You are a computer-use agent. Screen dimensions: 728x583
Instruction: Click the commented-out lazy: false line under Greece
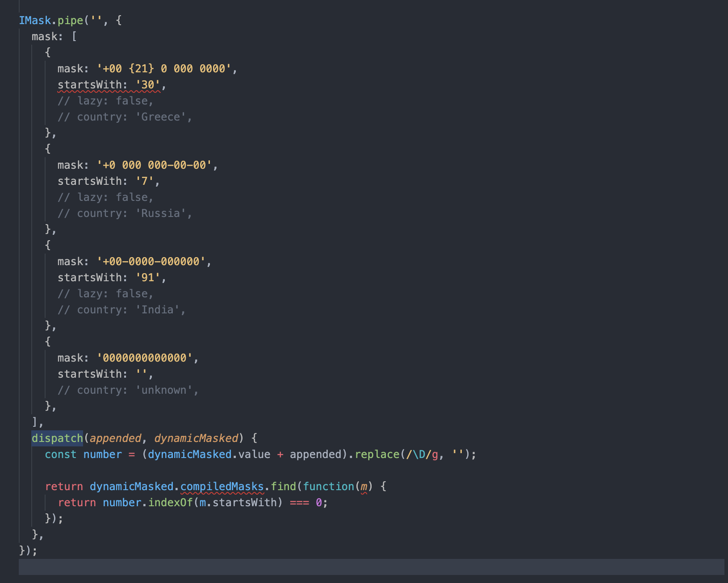click(106, 100)
